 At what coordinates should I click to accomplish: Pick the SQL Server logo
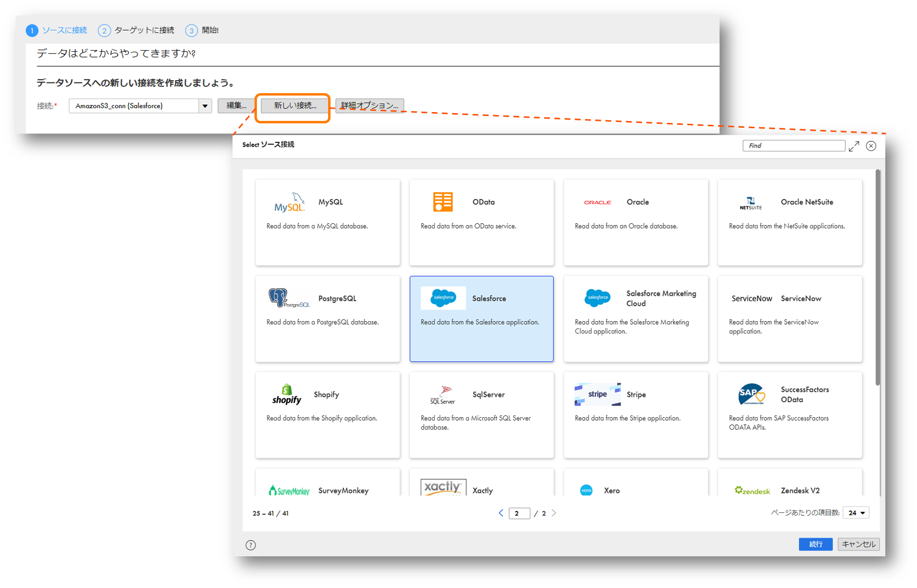coord(443,395)
